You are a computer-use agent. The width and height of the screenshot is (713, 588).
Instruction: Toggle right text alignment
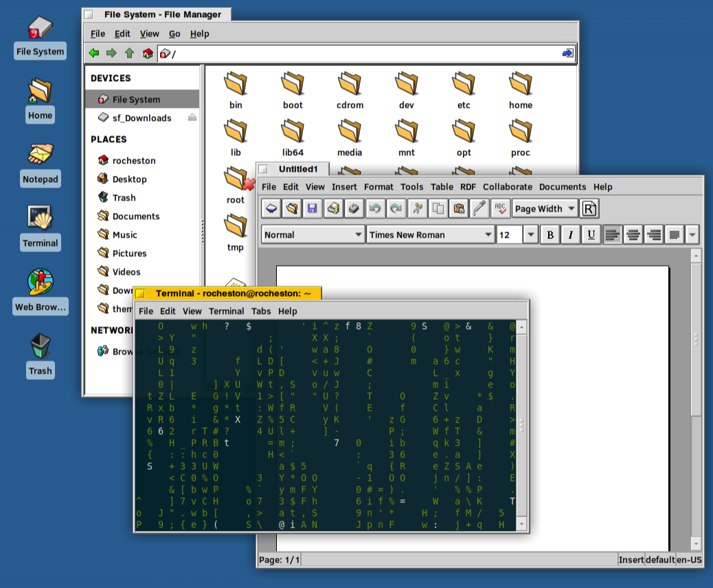tap(654, 235)
